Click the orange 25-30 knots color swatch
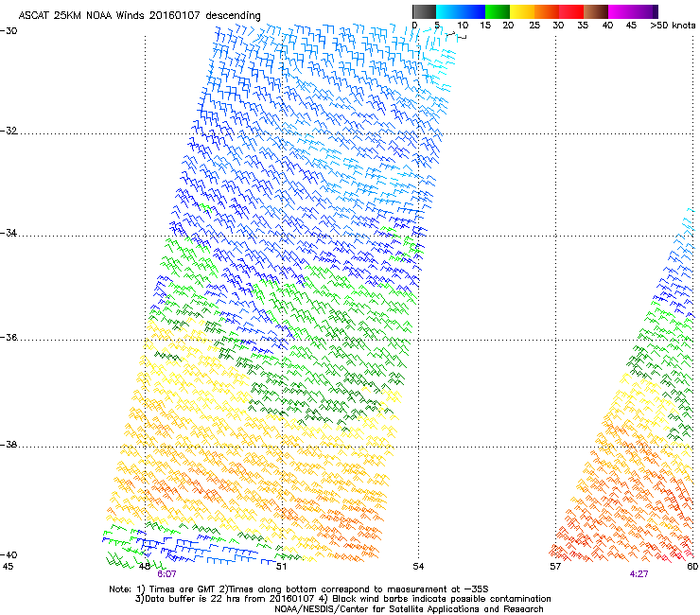The width and height of the screenshot is (700, 615). coord(547,11)
